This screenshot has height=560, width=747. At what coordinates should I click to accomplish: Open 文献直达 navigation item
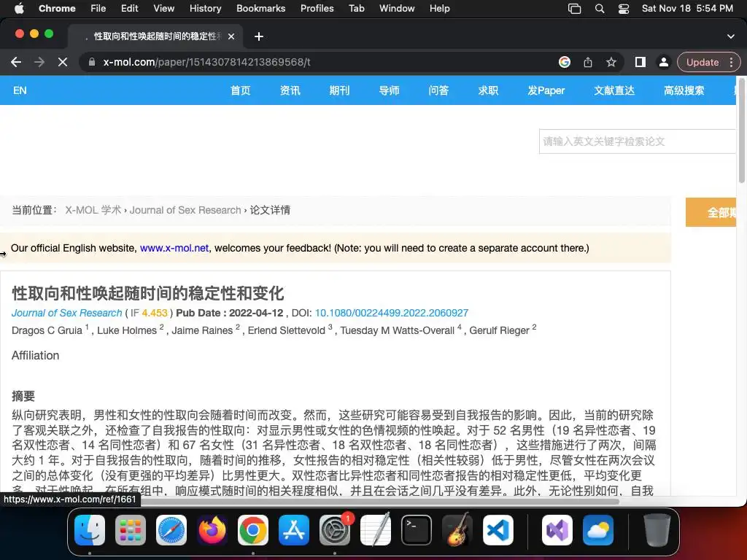[614, 90]
